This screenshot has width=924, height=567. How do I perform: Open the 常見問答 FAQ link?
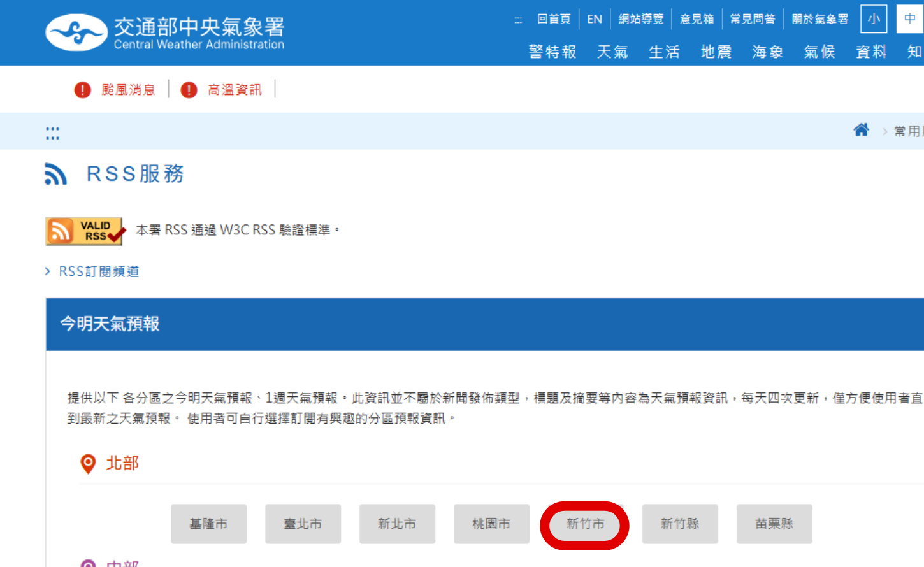(753, 18)
